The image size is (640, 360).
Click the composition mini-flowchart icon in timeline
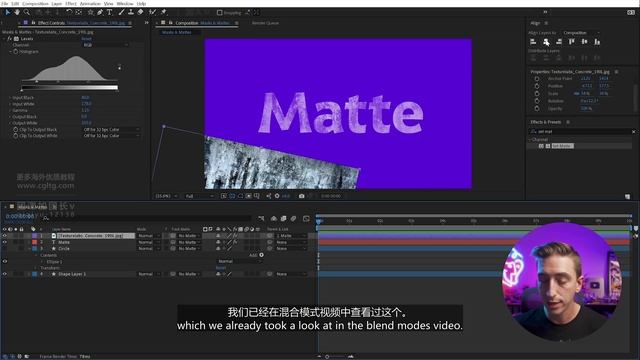pos(261,219)
